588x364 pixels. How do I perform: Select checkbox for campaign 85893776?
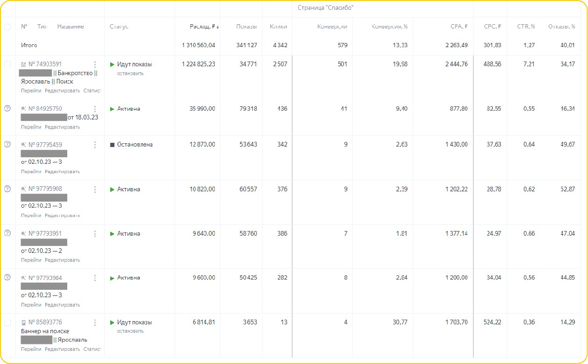point(7,322)
